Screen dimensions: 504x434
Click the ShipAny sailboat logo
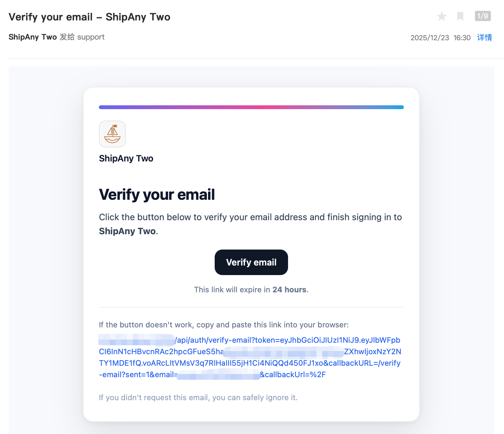point(112,134)
